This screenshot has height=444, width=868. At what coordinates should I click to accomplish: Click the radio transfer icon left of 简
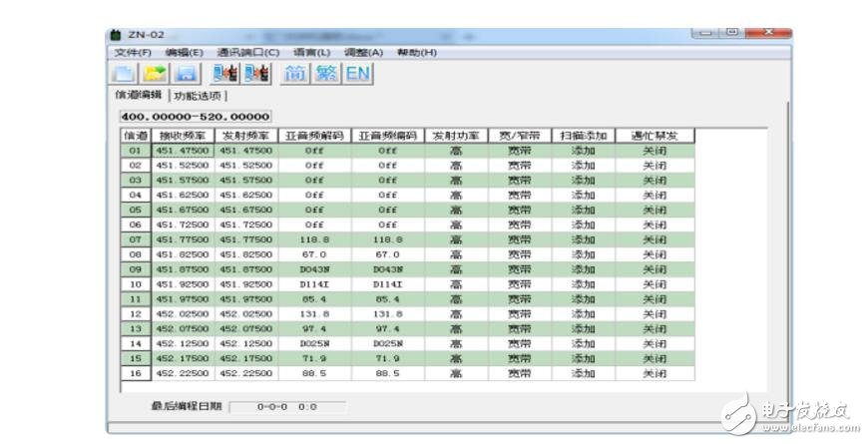(x=257, y=74)
